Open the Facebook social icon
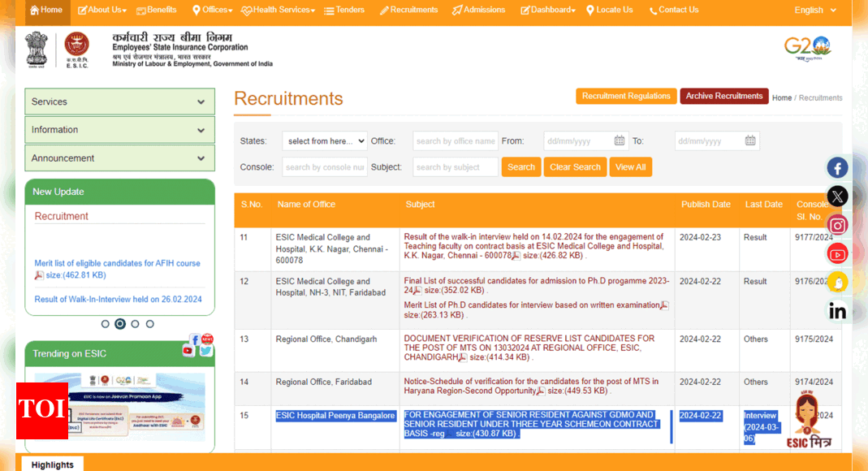This screenshot has width=868, height=471. click(837, 167)
